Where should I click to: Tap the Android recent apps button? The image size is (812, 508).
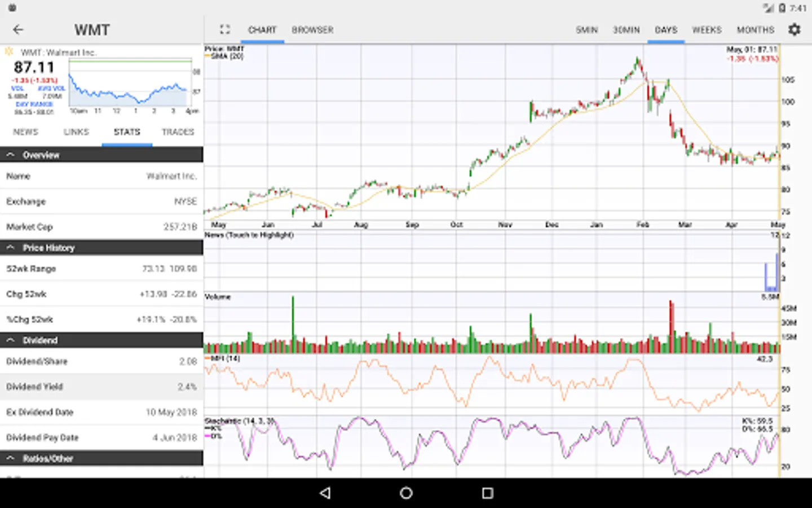[488, 493]
